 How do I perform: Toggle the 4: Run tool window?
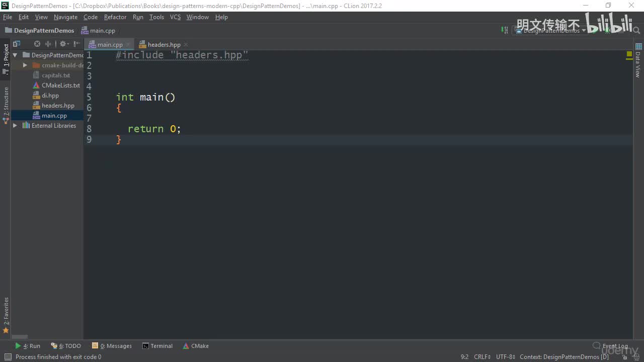(28, 346)
